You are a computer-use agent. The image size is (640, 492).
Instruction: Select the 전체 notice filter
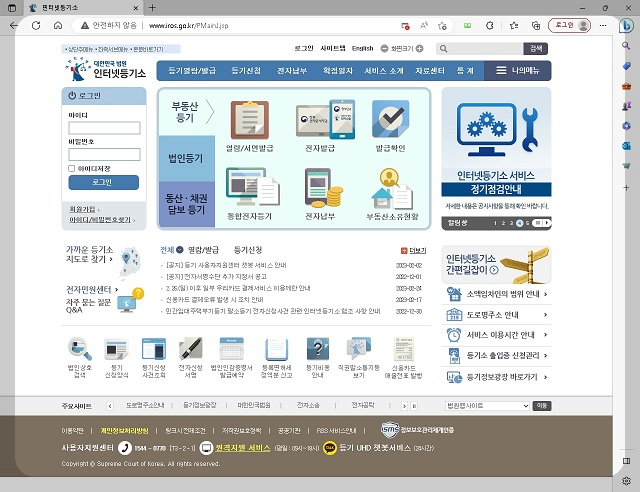pos(171,250)
